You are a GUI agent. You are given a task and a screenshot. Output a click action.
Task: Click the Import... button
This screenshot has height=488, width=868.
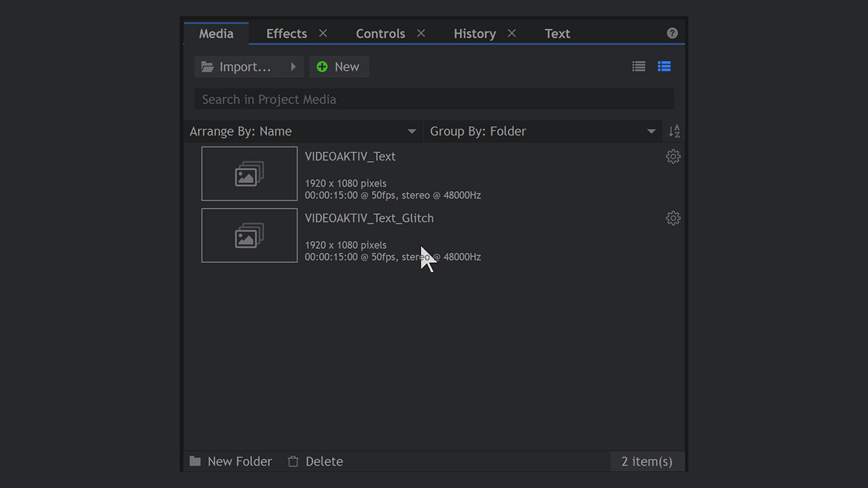coord(237,67)
